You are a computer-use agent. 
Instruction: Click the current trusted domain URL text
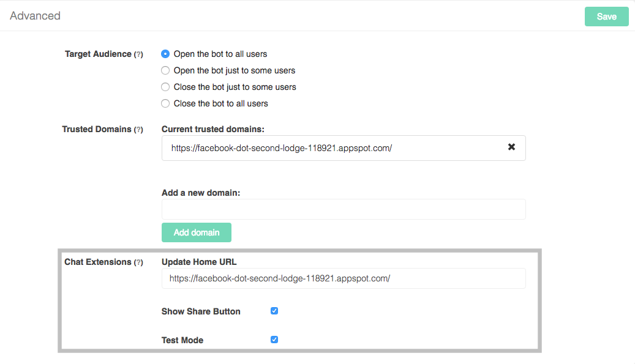click(x=281, y=148)
